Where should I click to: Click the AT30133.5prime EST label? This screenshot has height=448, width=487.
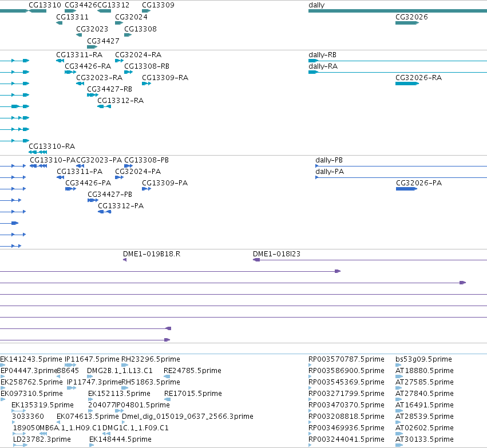[425, 439]
